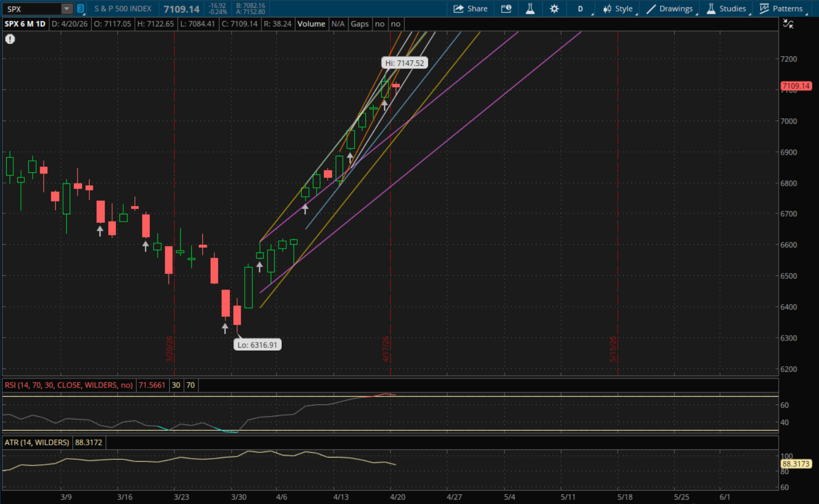Open the Drawings menu
819x504 pixels.
coord(670,9)
